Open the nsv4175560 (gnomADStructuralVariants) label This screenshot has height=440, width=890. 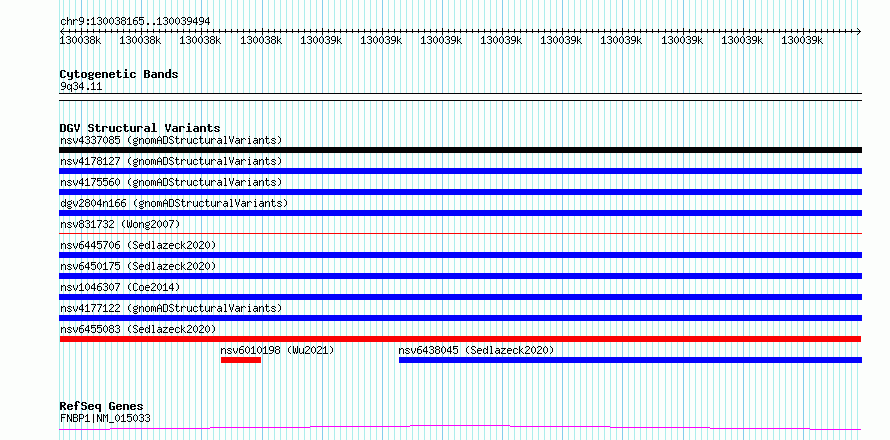pos(171,182)
